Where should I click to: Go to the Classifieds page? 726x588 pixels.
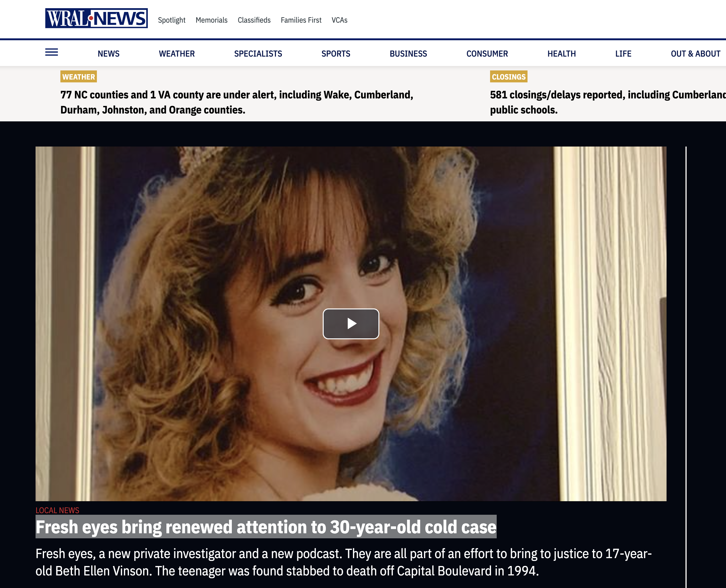(254, 20)
